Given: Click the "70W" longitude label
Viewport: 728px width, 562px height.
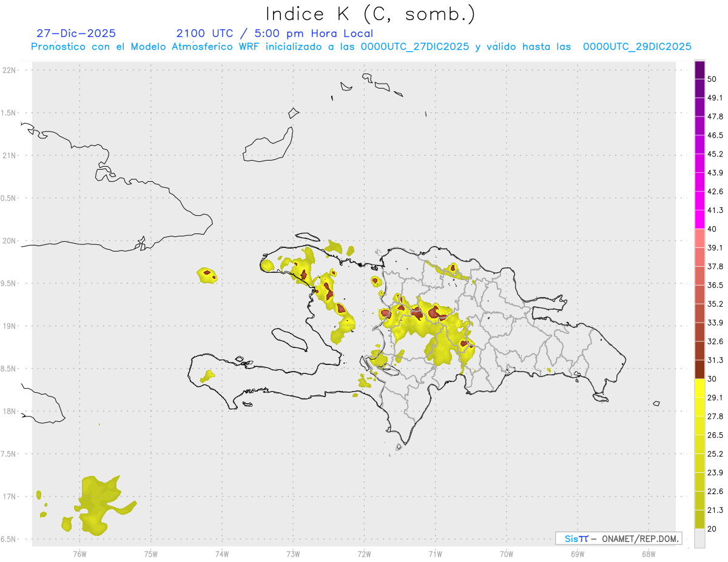Looking at the screenshot, I should coord(507,555).
